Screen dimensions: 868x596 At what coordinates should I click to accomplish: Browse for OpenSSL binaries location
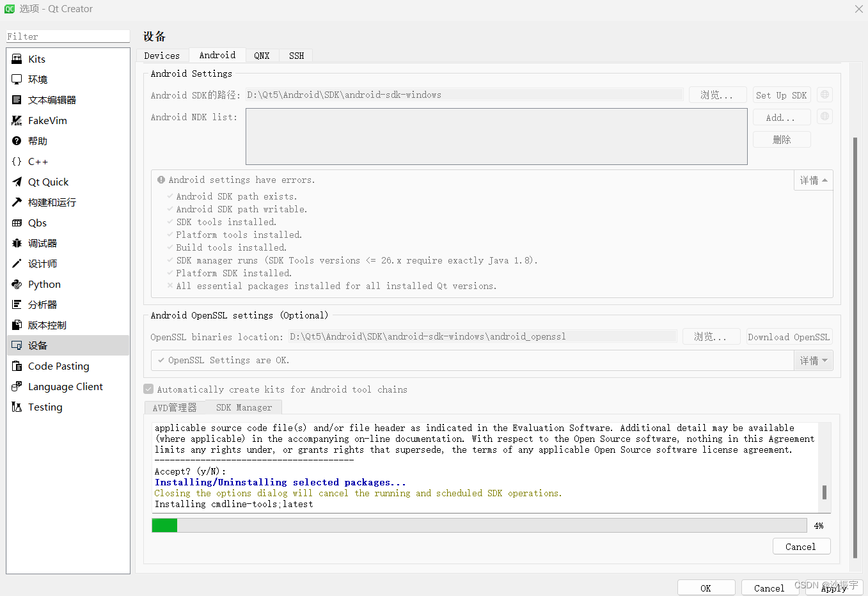(711, 336)
